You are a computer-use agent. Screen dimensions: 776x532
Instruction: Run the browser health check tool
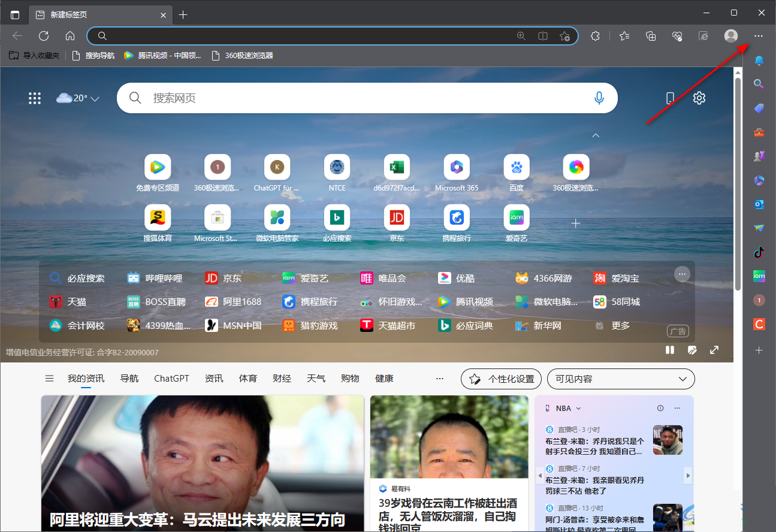tap(677, 36)
